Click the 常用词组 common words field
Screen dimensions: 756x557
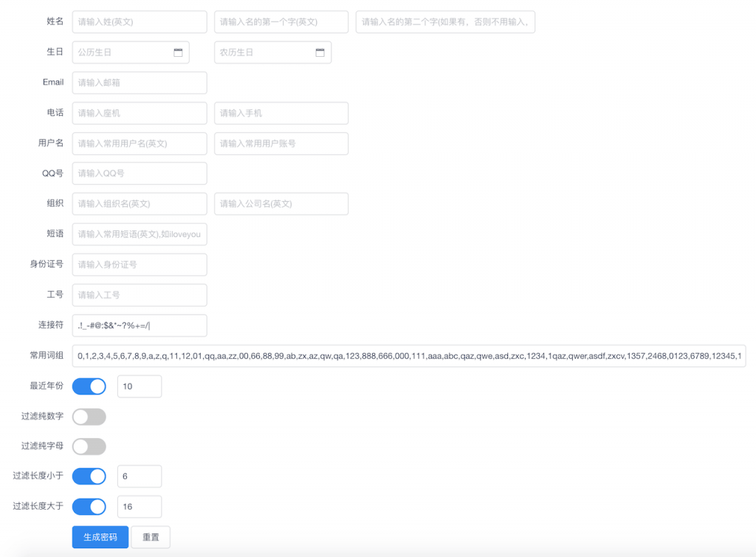click(x=409, y=356)
